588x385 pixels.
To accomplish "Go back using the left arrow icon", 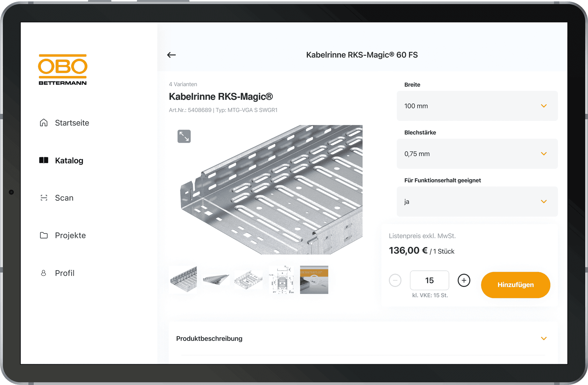I will point(171,55).
